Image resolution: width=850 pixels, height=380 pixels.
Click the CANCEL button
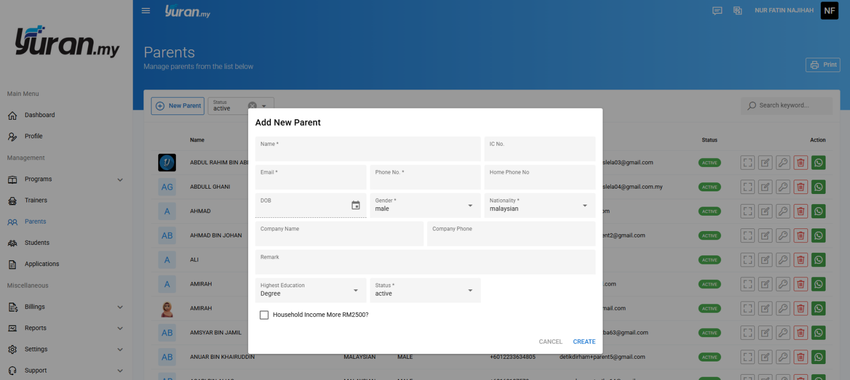(x=550, y=342)
